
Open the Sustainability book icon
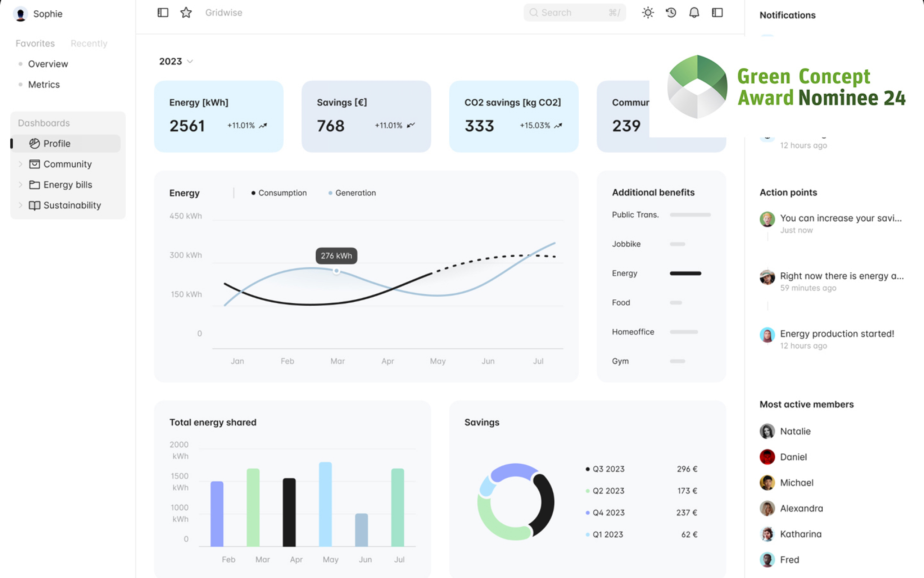click(35, 206)
